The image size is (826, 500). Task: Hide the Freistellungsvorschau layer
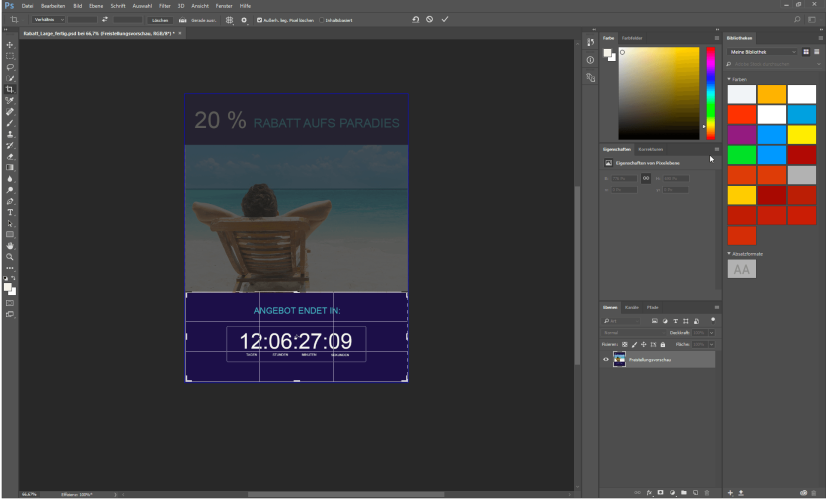click(x=606, y=359)
